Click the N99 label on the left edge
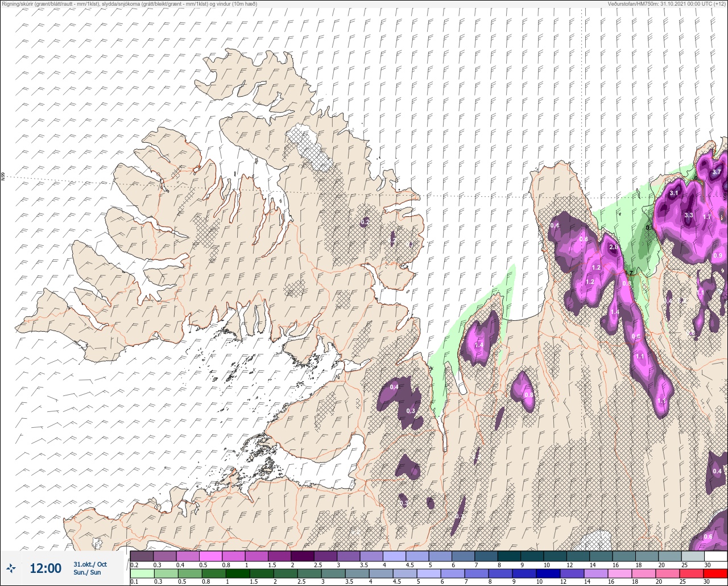This screenshot has width=728, height=586. [x=3, y=177]
